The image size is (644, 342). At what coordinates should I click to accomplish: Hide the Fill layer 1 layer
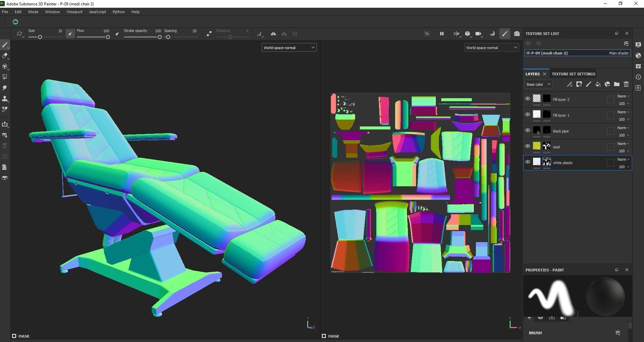point(528,114)
